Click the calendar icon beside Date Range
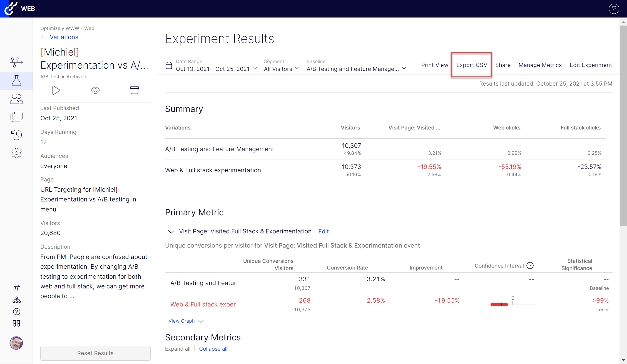 pyautogui.click(x=169, y=66)
